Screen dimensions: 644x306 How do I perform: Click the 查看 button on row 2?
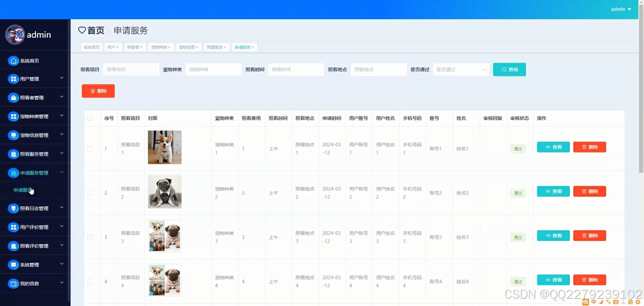(x=553, y=191)
